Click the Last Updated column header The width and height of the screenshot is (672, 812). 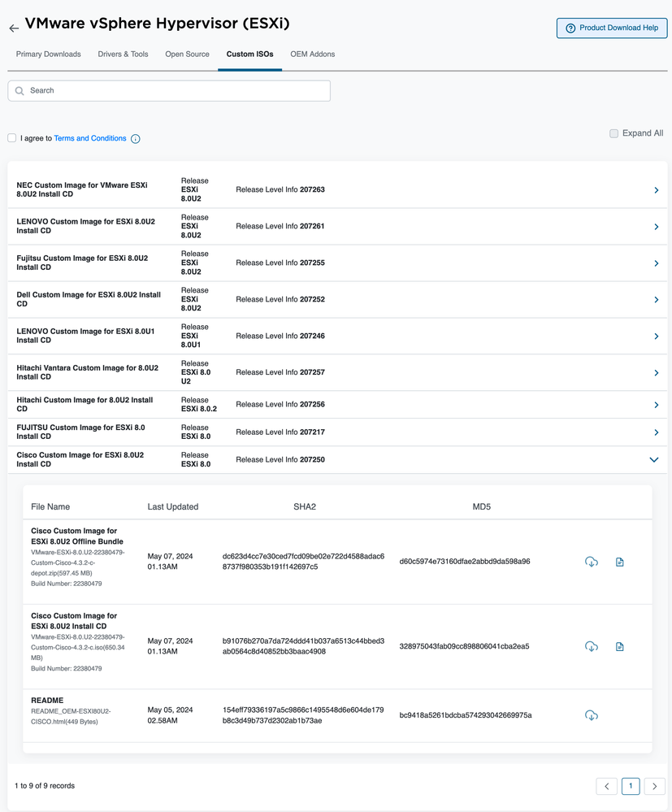(173, 507)
